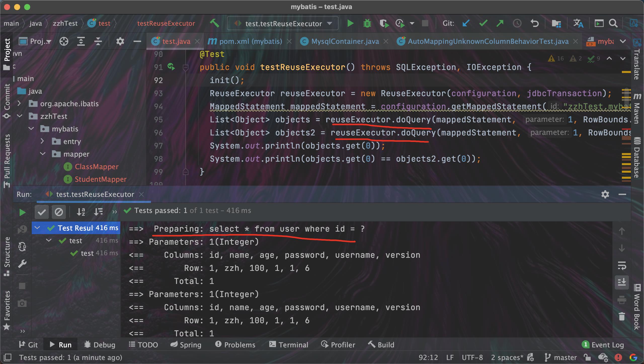Push commits with the Git green arrow
The height and width of the screenshot is (364, 644).
pyautogui.click(x=500, y=23)
